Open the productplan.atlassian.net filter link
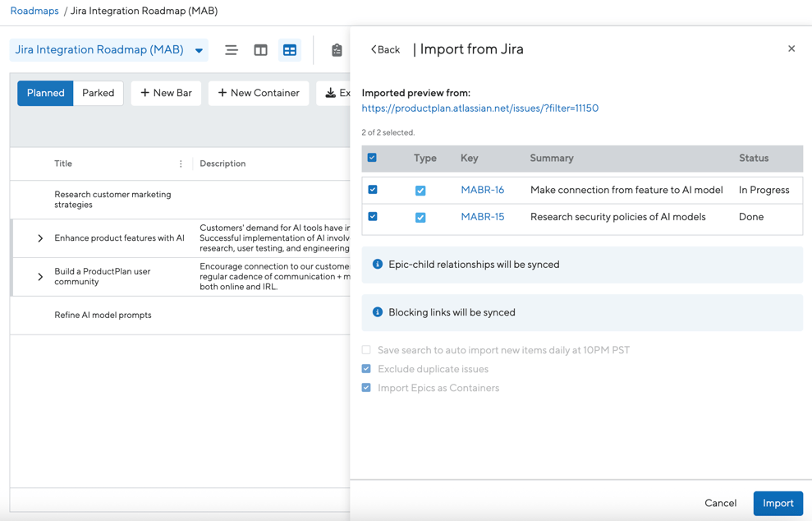The image size is (812, 521). (480, 108)
